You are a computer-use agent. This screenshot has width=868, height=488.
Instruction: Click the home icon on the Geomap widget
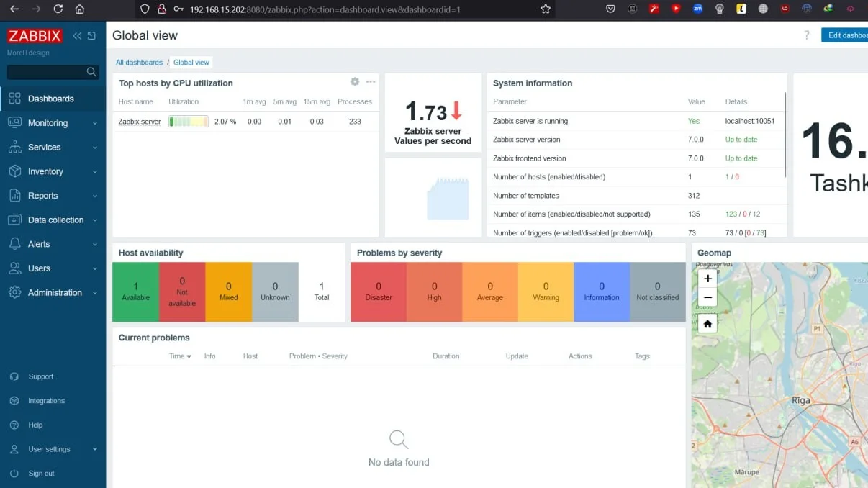pos(707,322)
